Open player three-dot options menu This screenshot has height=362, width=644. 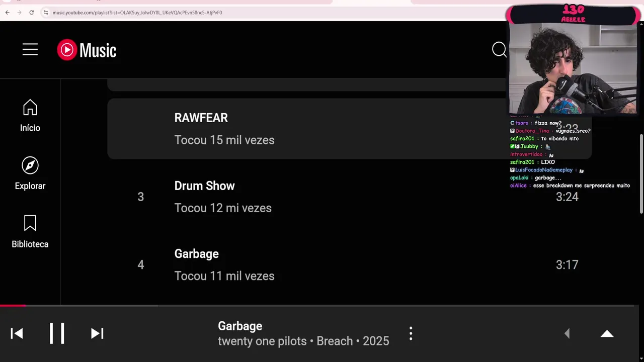tap(411, 333)
